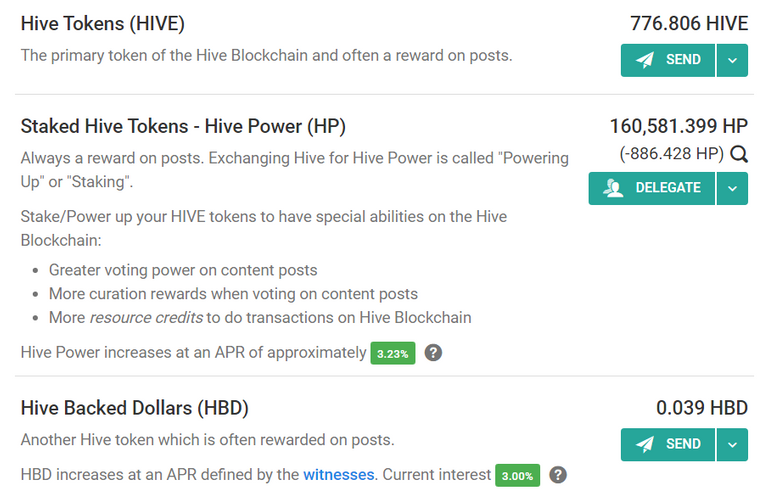Click the green 3.23% APR badge
The width and height of the screenshot is (768, 498).
tap(393, 353)
